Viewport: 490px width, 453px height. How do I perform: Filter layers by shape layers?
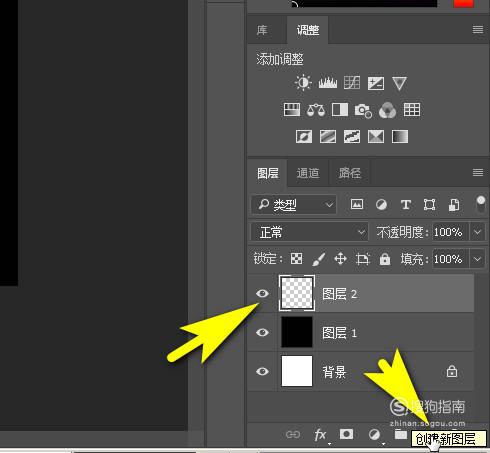(x=429, y=204)
